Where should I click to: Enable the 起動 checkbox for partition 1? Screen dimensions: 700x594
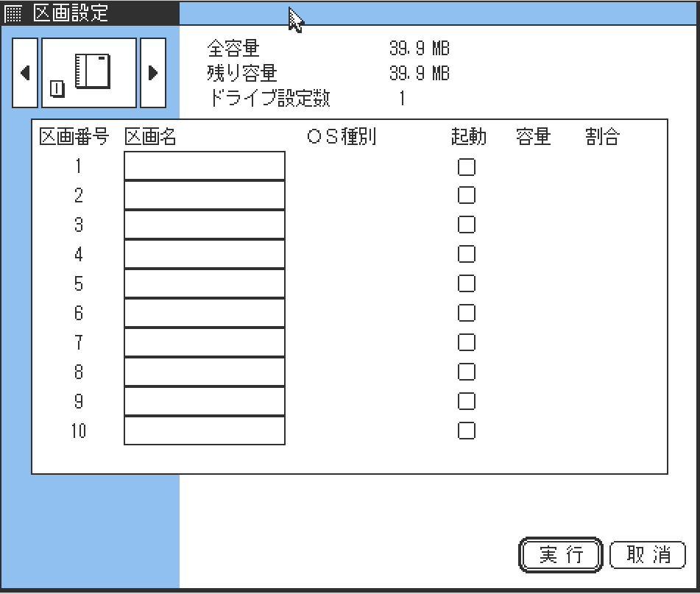pyautogui.click(x=467, y=167)
